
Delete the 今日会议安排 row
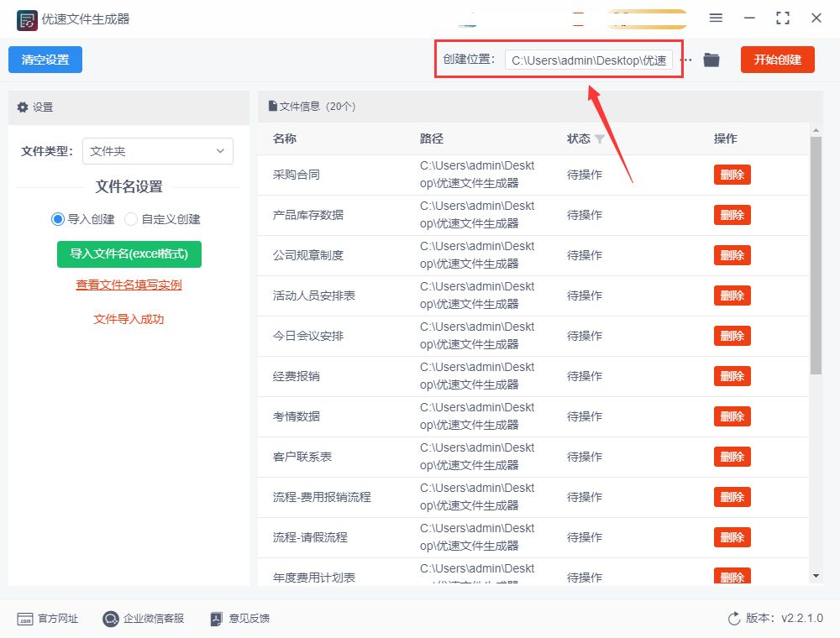click(732, 336)
